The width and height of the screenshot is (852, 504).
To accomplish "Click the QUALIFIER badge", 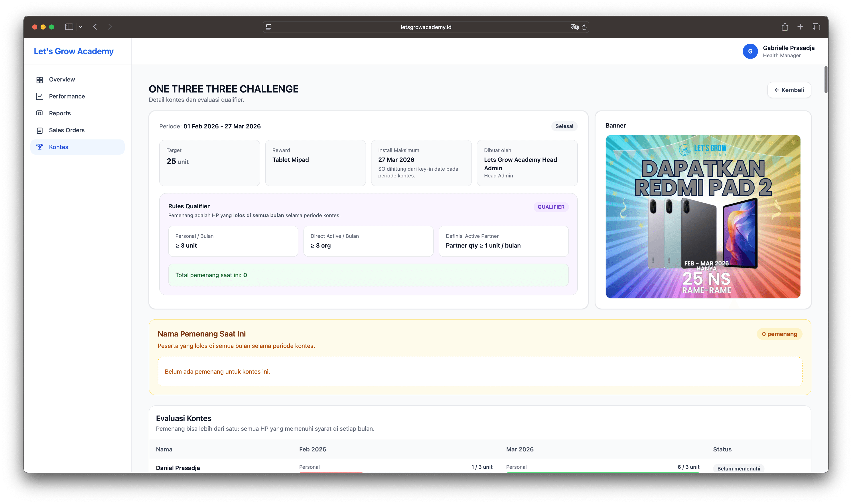I will [x=551, y=207].
